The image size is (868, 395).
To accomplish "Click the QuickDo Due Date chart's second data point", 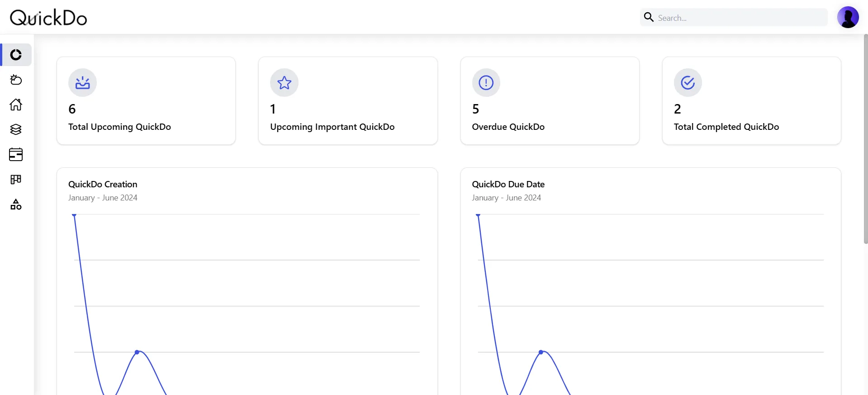I will 541,352.
